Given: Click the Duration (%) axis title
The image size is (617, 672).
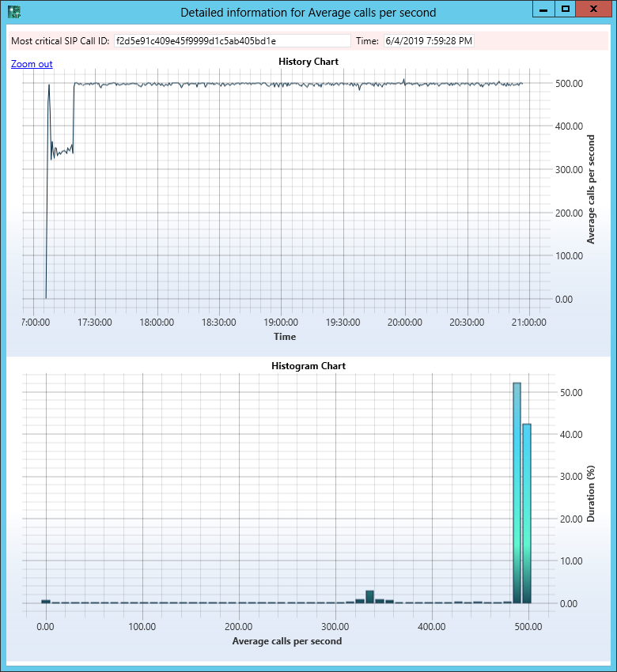Looking at the screenshot, I should 591,493.
